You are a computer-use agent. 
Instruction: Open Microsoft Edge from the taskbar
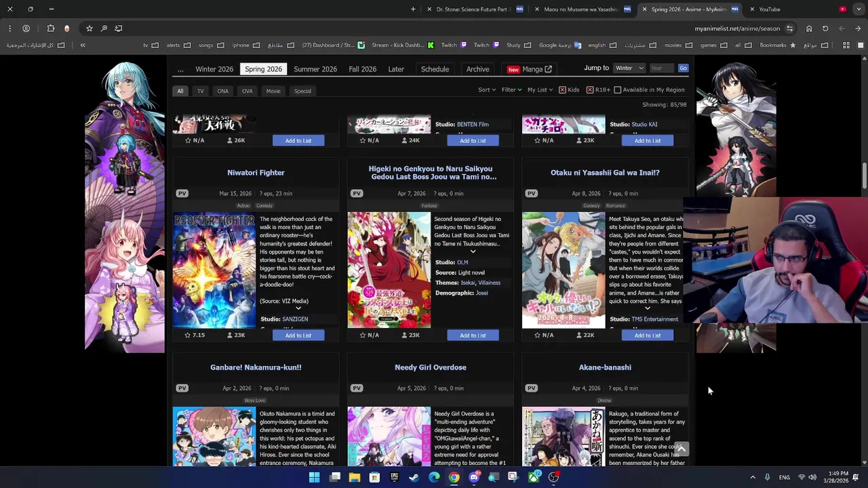pos(434,477)
